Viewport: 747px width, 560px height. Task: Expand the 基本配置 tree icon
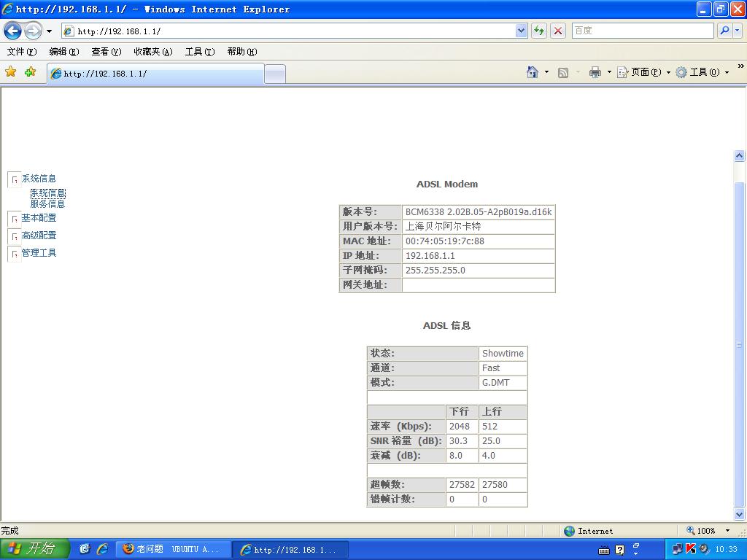coord(15,219)
